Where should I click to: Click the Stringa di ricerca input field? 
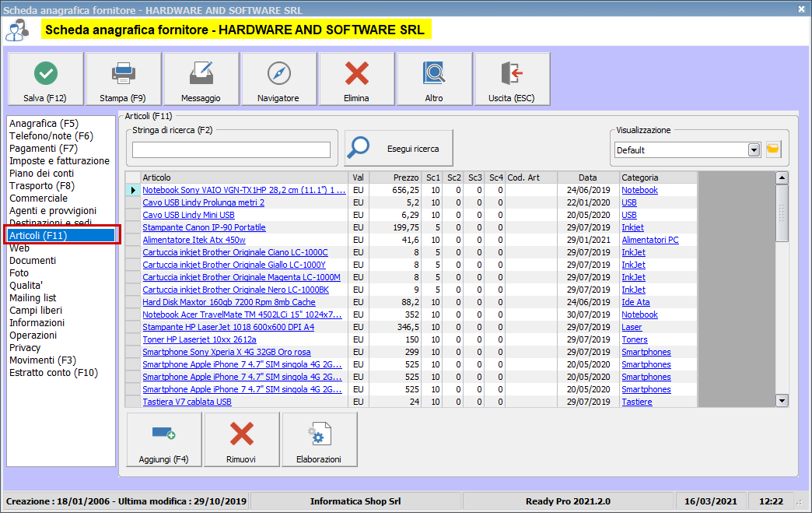click(x=231, y=149)
